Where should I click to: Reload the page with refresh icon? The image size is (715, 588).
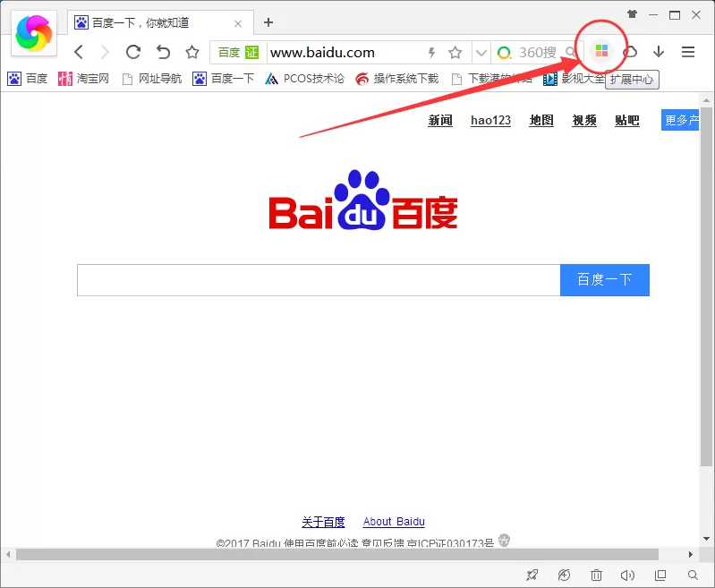tap(133, 52)
